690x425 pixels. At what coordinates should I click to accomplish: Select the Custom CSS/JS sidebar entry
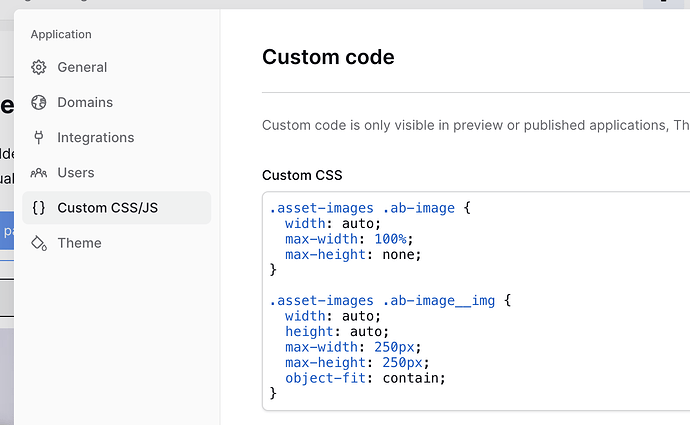point(117,208)
